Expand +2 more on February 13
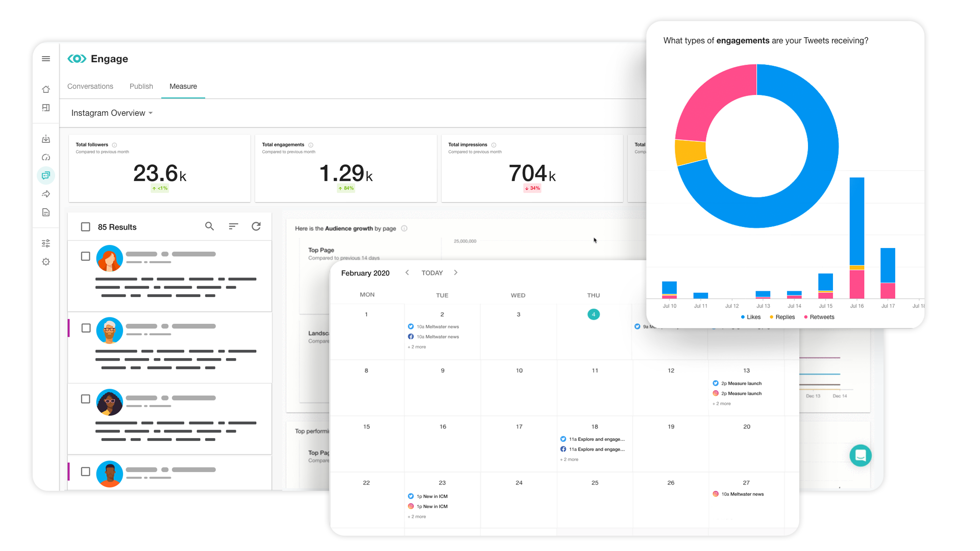 point(721,404)
